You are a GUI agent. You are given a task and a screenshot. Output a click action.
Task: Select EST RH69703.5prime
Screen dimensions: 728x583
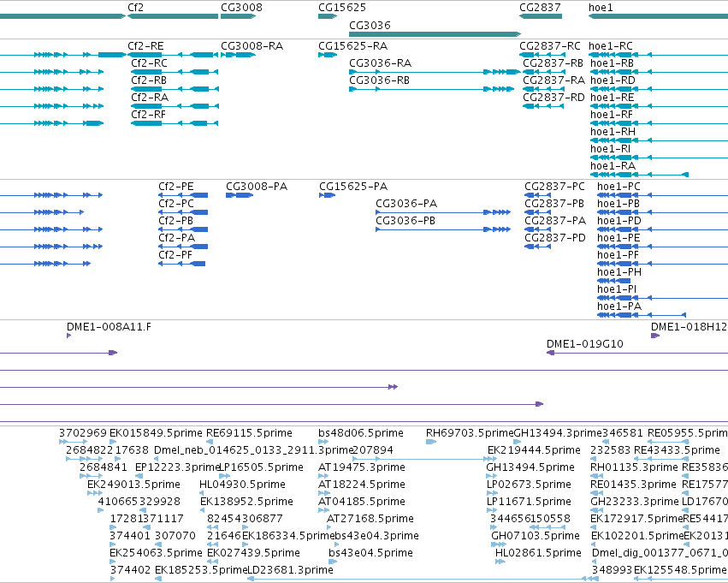pos(470,433)
